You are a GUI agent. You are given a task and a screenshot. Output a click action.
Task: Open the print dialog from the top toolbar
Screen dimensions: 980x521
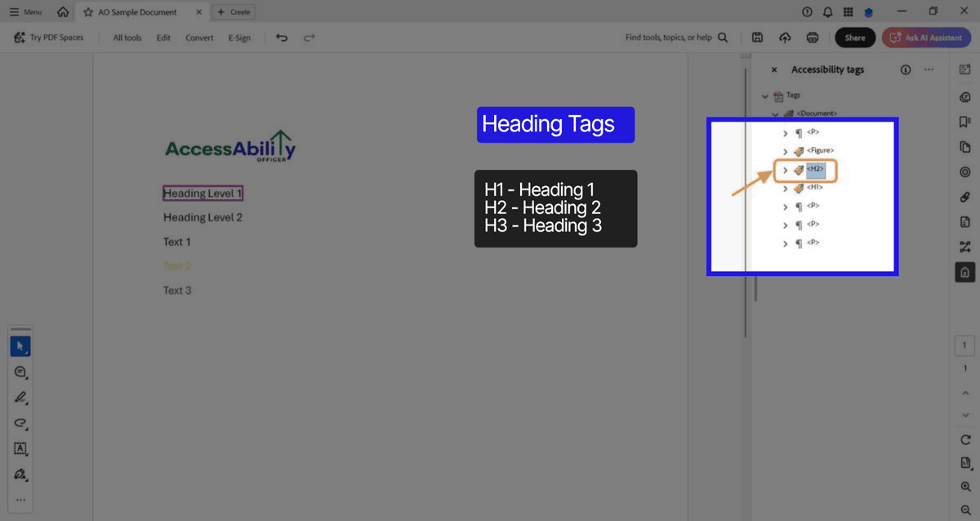[812, 37]
